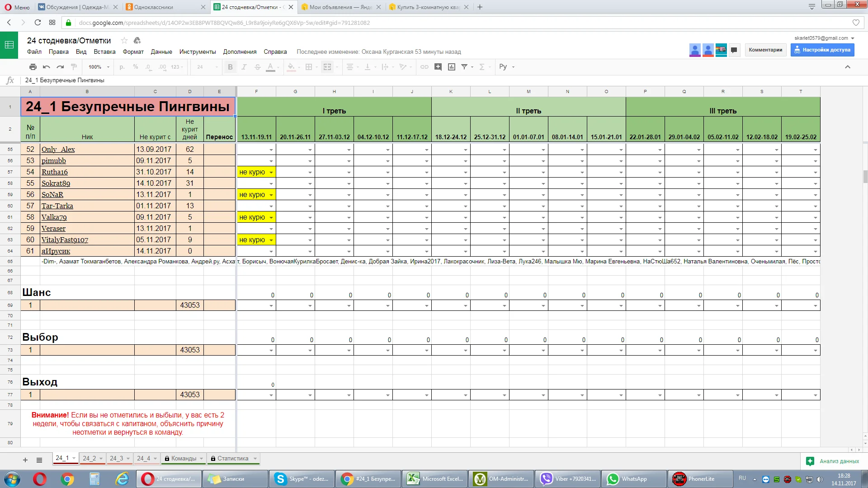Open VitalyFast9107 nickname link
Screen dimensions: 868x488
[x=65, y=240]
